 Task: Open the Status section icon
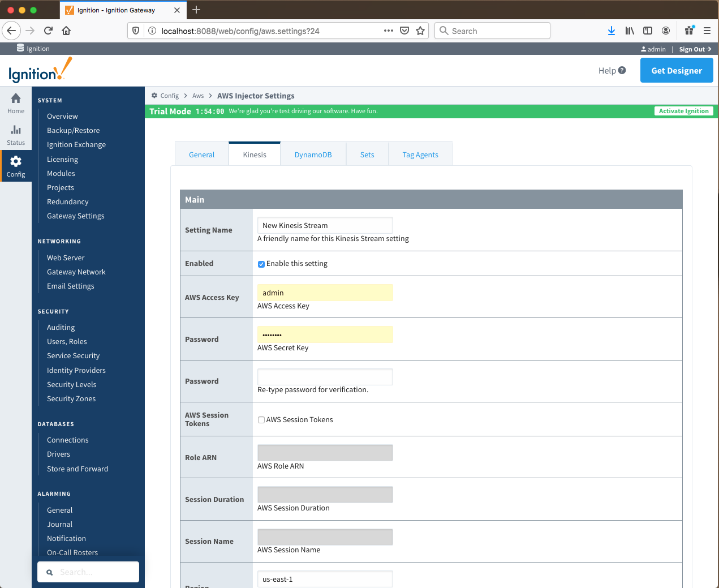(16, 131)
